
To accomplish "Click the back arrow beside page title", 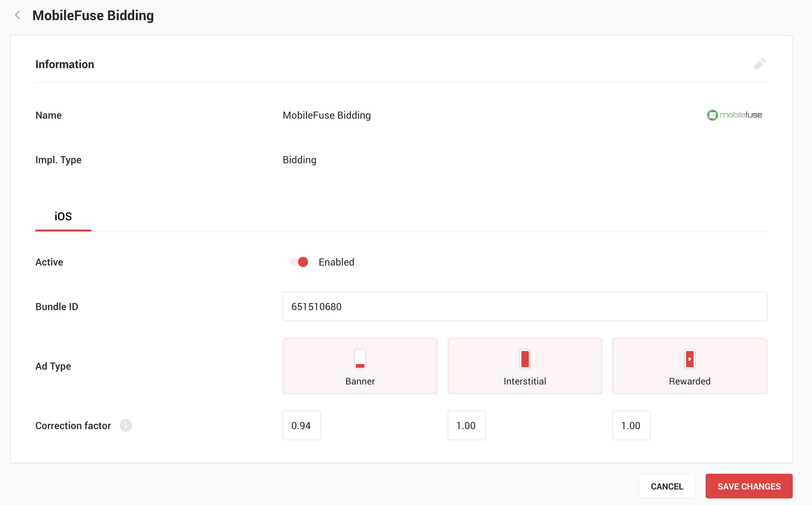I will (x=18, y=15).
